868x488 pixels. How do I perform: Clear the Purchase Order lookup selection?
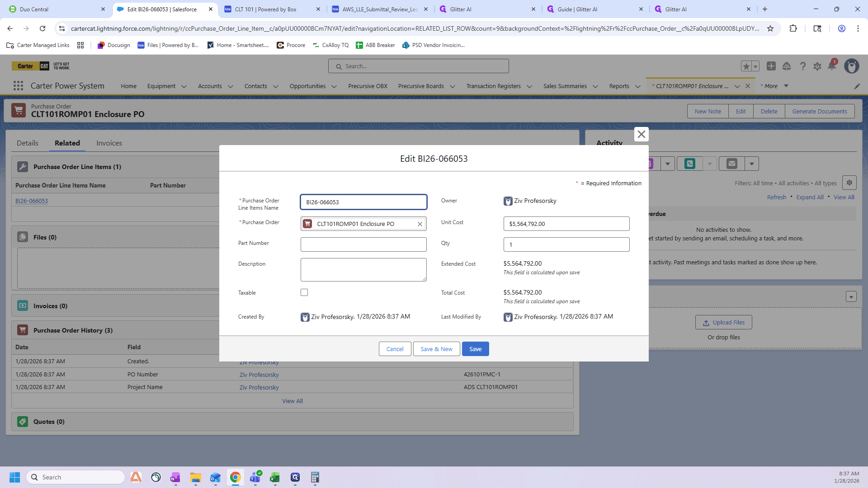pyautogui.click(x=420, y=224)
